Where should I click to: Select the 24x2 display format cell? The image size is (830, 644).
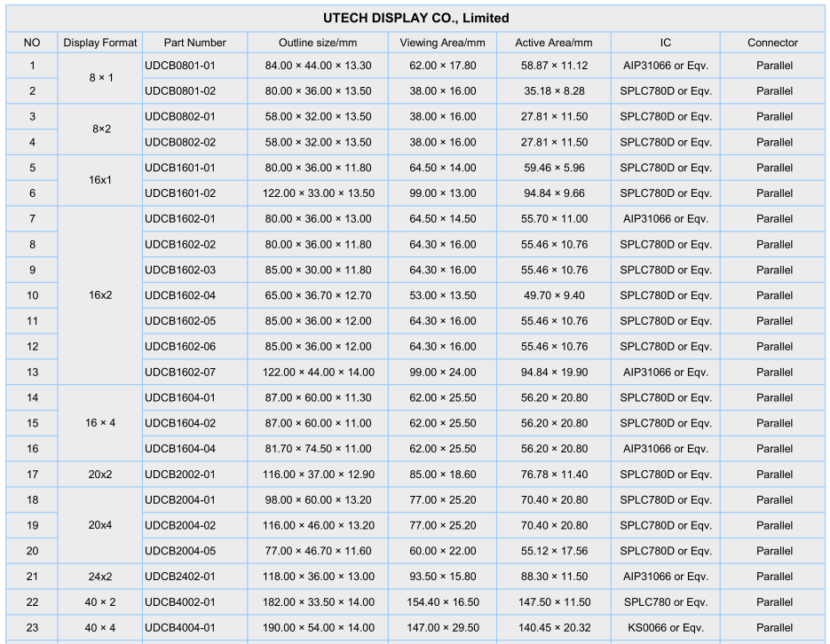click(x=100, y=577)
